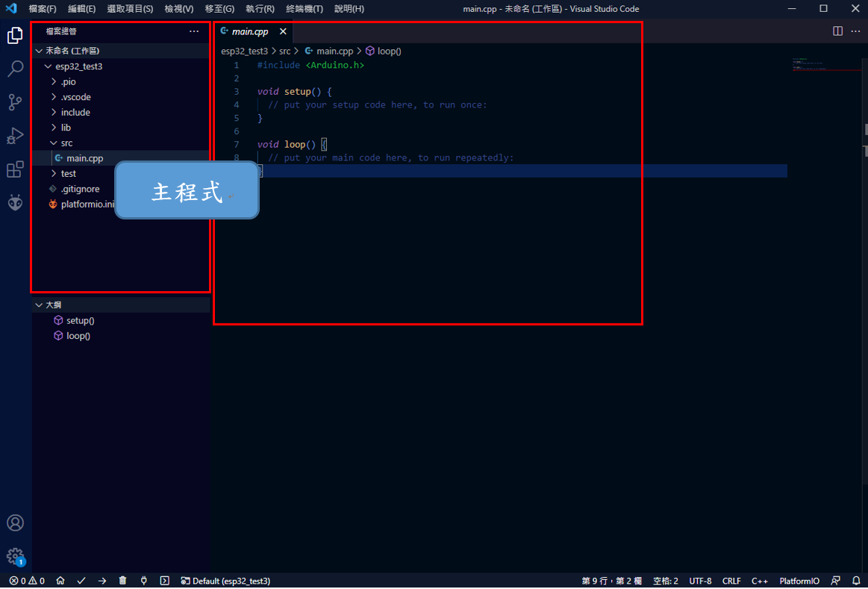Click the code minimap
The height and width of the screenshot is (589, 868).
(x=825, y=64)
